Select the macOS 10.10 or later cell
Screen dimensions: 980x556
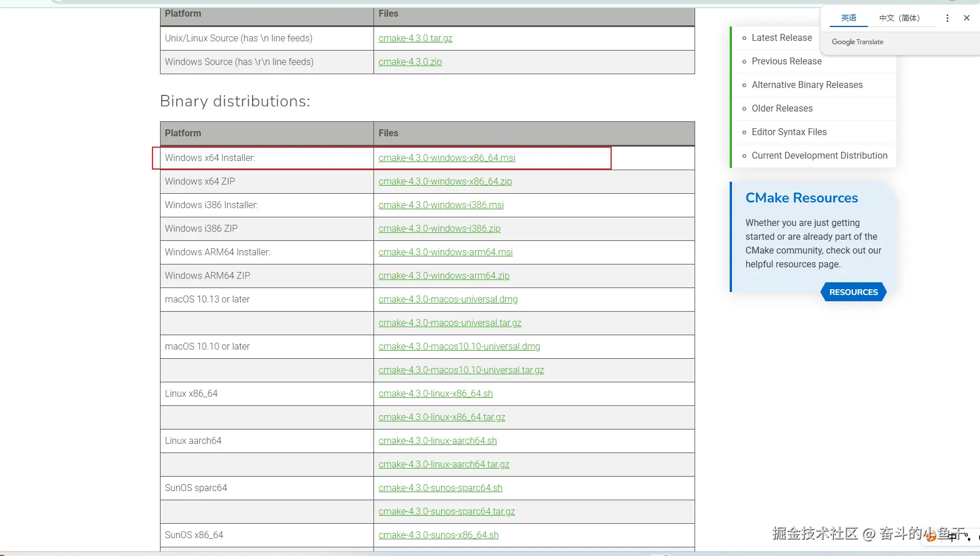click(267, 347)
